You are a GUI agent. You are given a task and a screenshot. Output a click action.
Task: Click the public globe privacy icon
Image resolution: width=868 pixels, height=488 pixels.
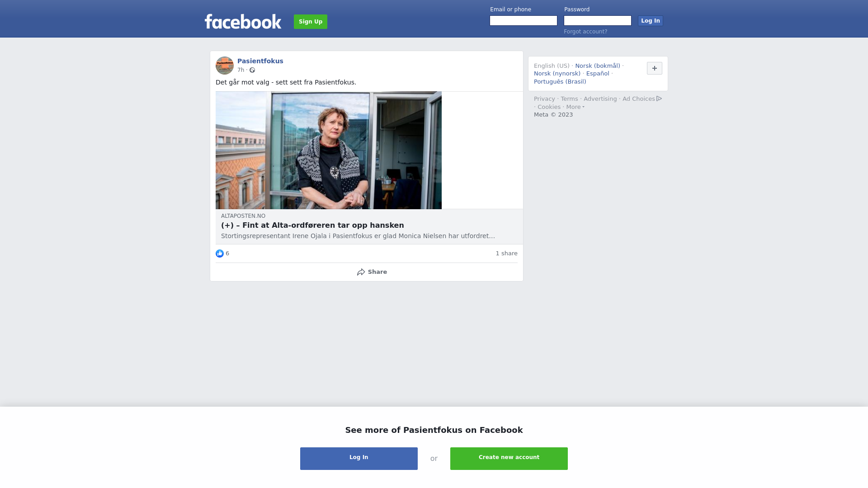[x=252, y=70]
